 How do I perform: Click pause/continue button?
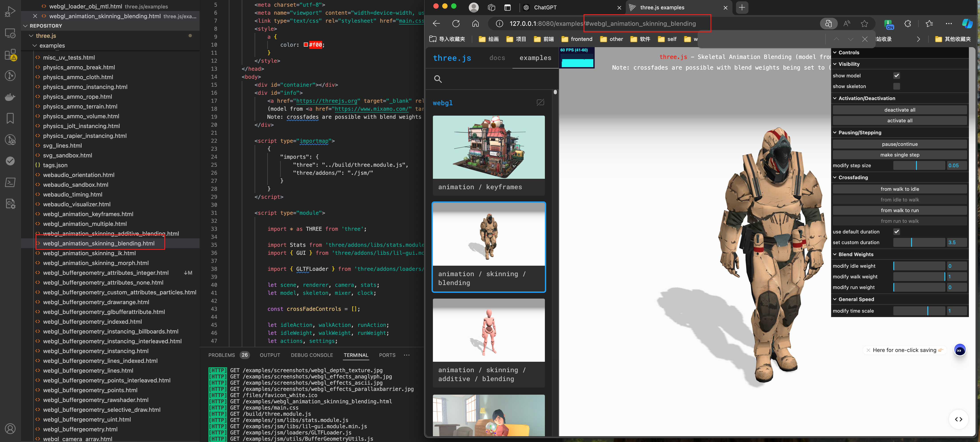[x=900, y=144]
